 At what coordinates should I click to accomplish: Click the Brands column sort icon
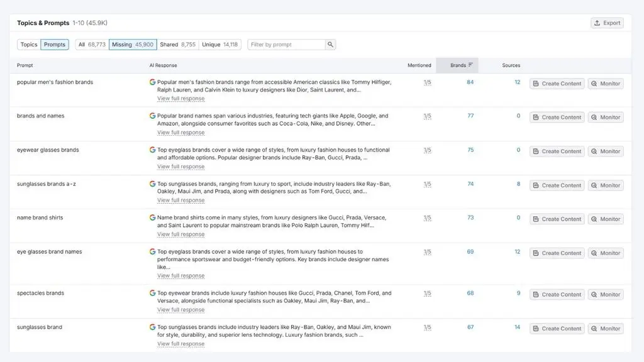(470, 65)
